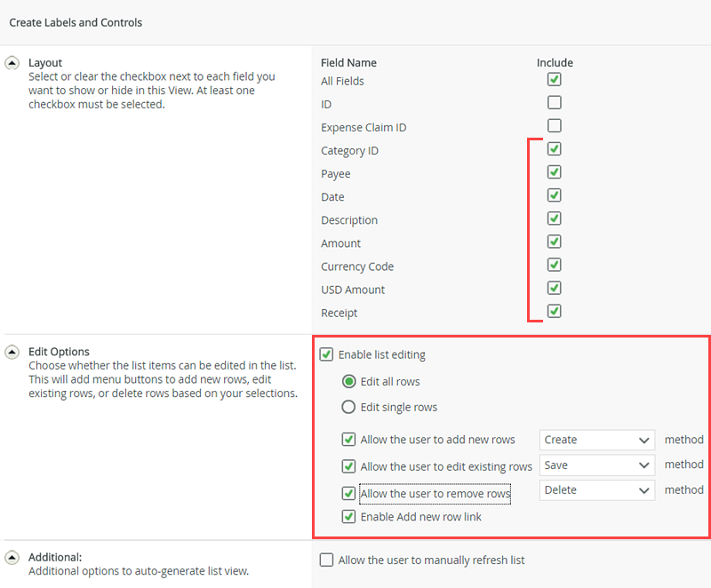Collapse the Layout section arrow icon
Viewport: 711px width, 588px height.
12,63
